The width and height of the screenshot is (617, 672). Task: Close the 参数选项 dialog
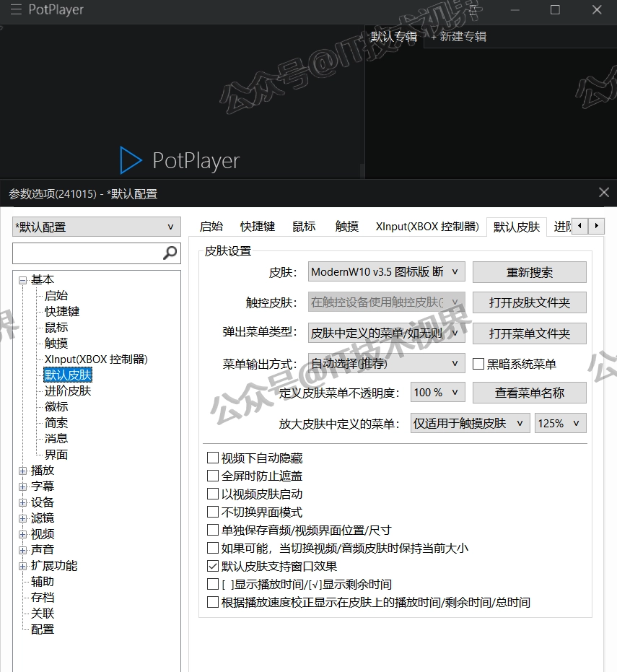[x=604, y=193]
